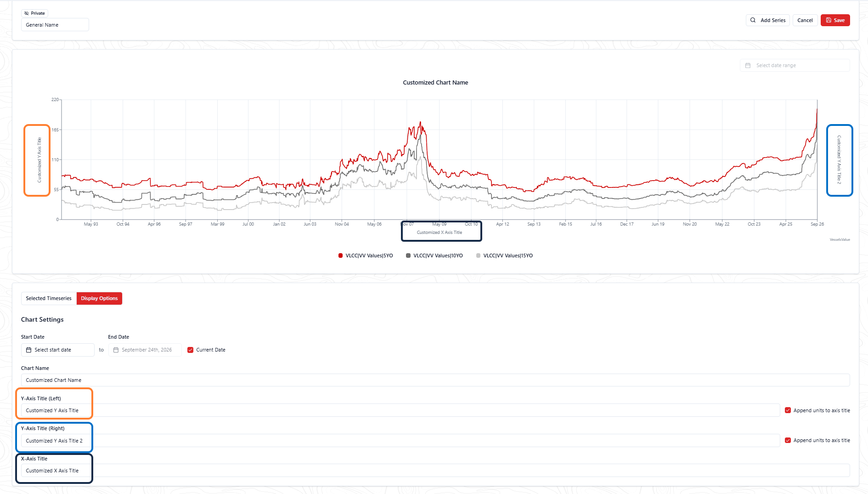Edit the Y-Axis Title (Right) field
The height and width of the screenshot is (494, 868).
click(x=400, y=441)
